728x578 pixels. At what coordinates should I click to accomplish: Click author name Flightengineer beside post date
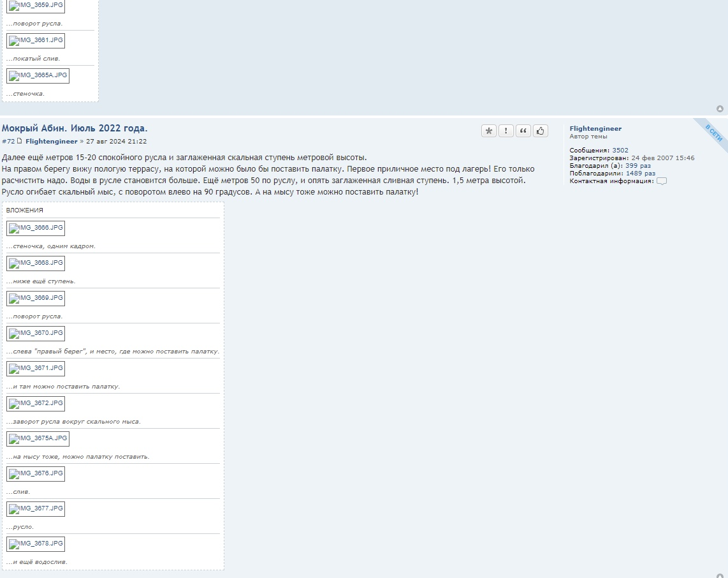pyautogui.click(x=52, y=142)
